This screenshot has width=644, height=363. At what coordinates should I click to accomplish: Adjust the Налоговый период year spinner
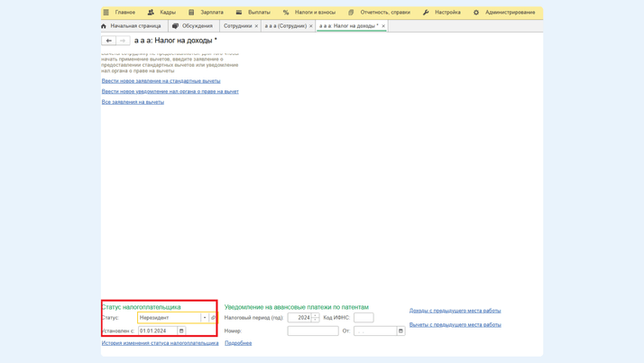point(316,318)
